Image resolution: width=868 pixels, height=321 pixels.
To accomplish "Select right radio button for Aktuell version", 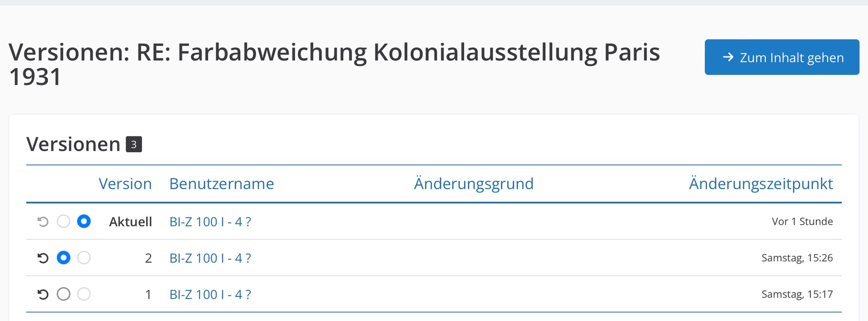I will [84, 221].
